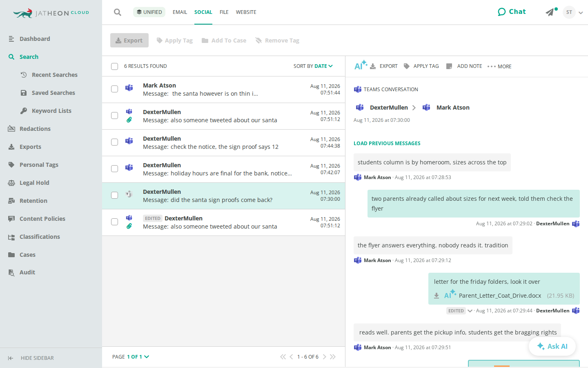Open the Ask AI floating button

pyautogui.click(x=552, y=346)
